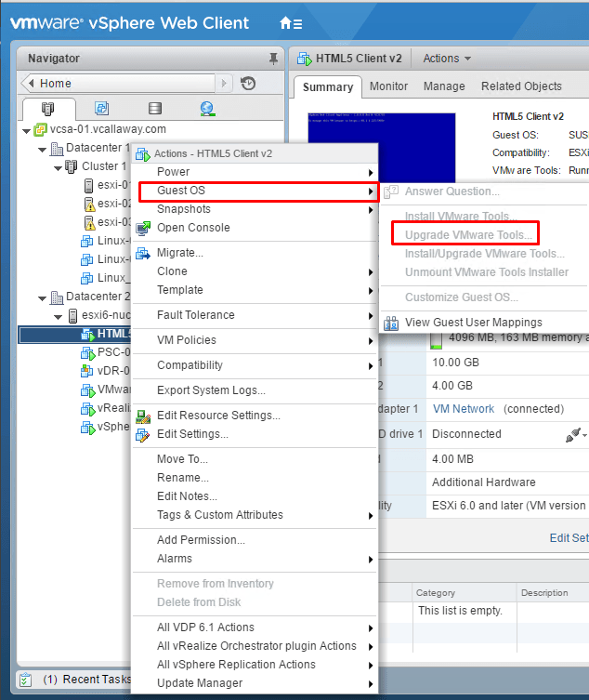Open All vSphere Replication Actions submenu
Viewport: 589px width, 700px height.
[x=255, y=665]
